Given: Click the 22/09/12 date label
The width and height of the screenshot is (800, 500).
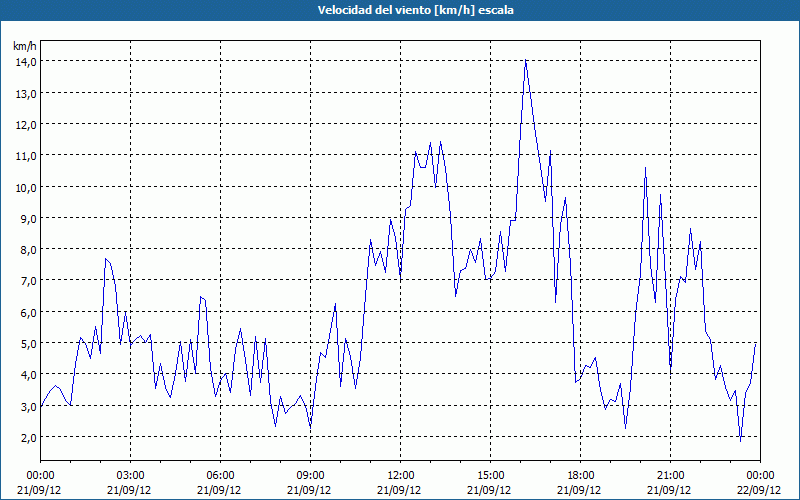Looking at the screenshot, I should (x=759, y=490).
